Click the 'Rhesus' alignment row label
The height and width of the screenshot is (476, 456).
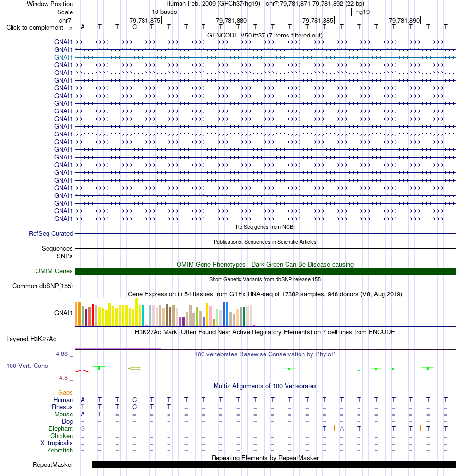62,407
